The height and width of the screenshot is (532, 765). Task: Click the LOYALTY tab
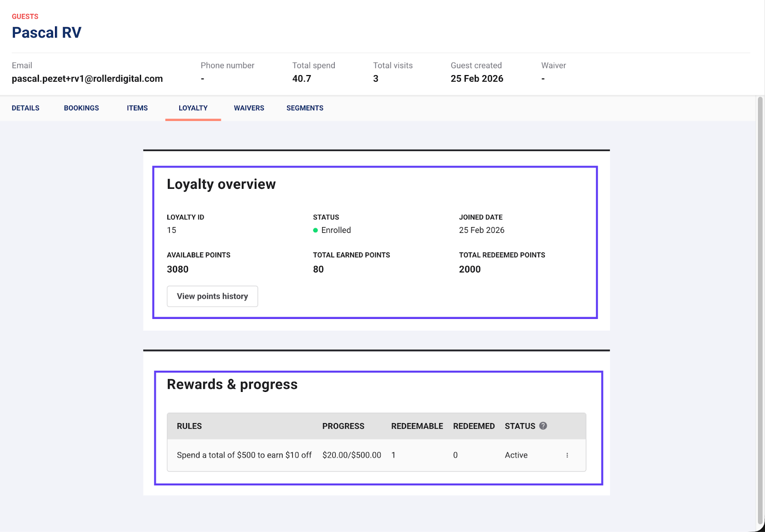[193, 108]
